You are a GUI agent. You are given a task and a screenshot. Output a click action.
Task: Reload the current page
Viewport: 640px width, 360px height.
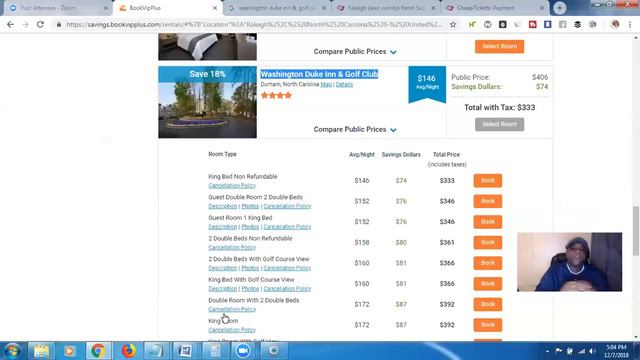[x=40, y=24]
